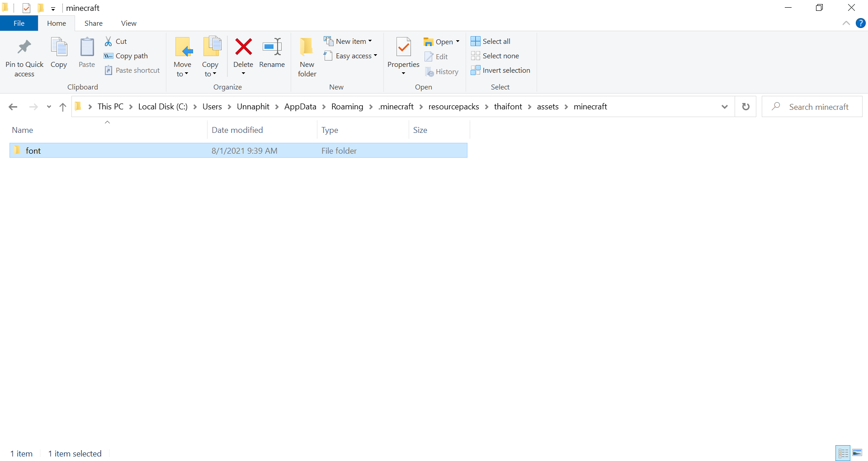
Task: Open Properties dropdown arrow
Action: pyautogui.click(x=403, y=74)
